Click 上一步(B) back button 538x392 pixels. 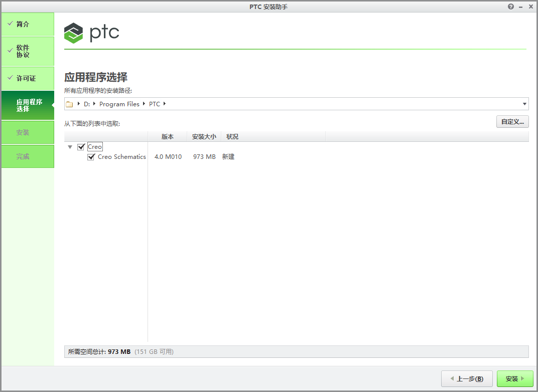(x=467, y=378)
